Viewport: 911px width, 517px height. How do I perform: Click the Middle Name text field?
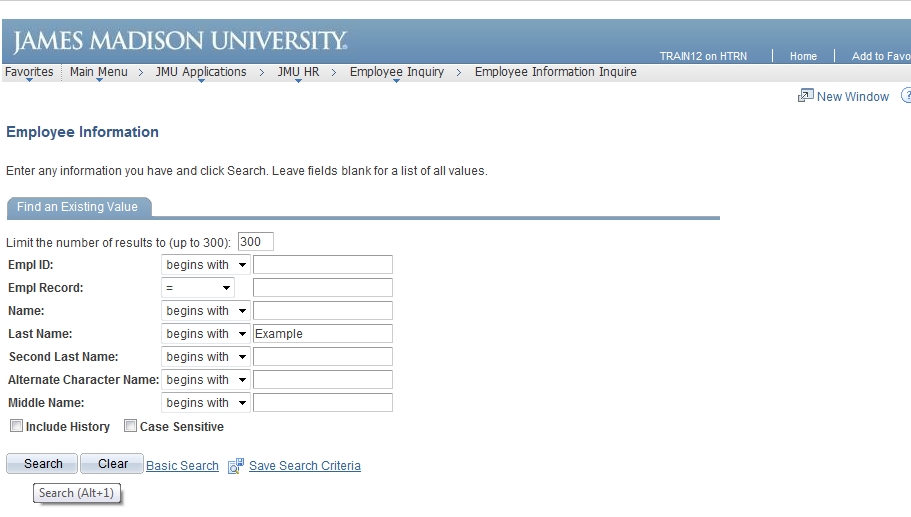pos(322,403)
